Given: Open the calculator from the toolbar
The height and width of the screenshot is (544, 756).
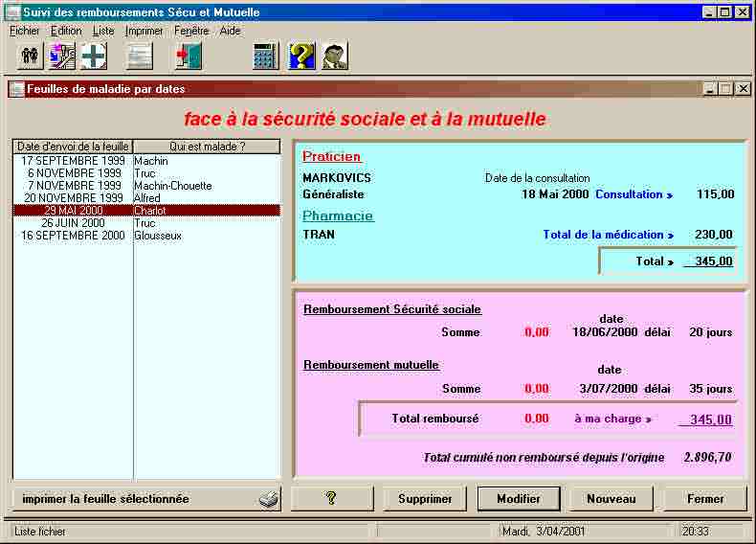Looking at the screenshot, I should [x=266, y=56].
